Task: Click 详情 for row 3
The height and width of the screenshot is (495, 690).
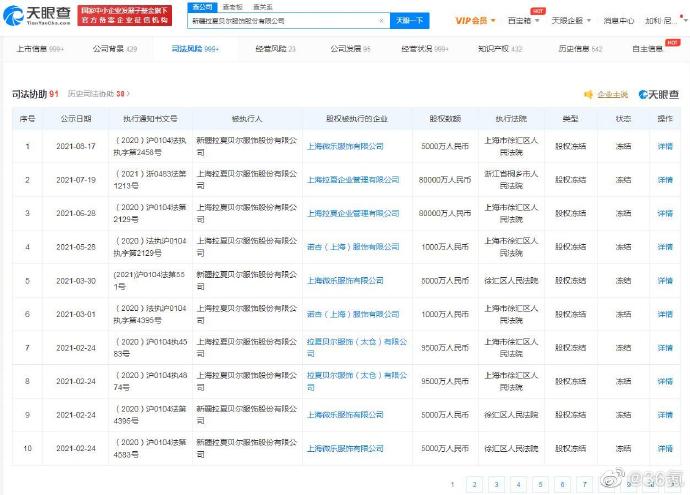Action: (665, 213)
